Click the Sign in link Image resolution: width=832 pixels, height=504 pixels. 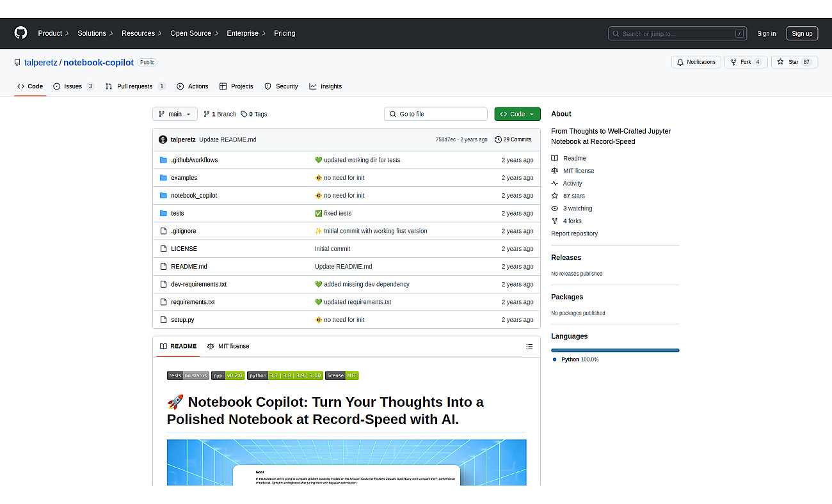tap(766, 33)
